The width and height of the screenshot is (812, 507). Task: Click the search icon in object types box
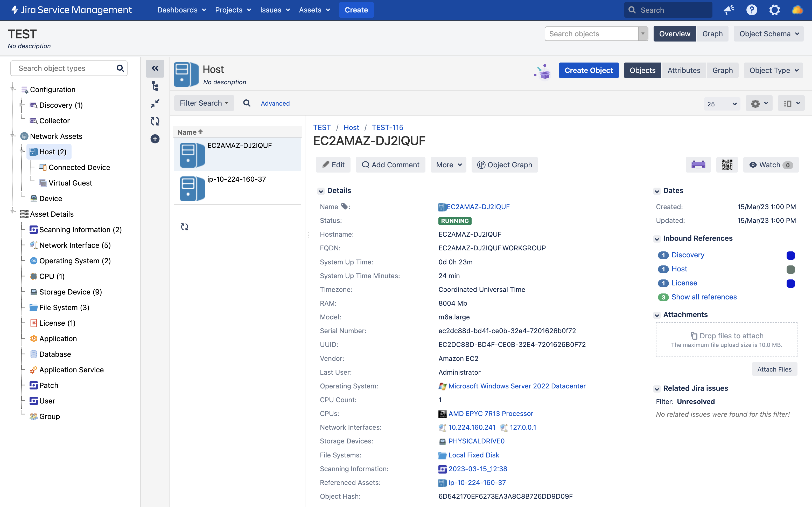point(120,68)
